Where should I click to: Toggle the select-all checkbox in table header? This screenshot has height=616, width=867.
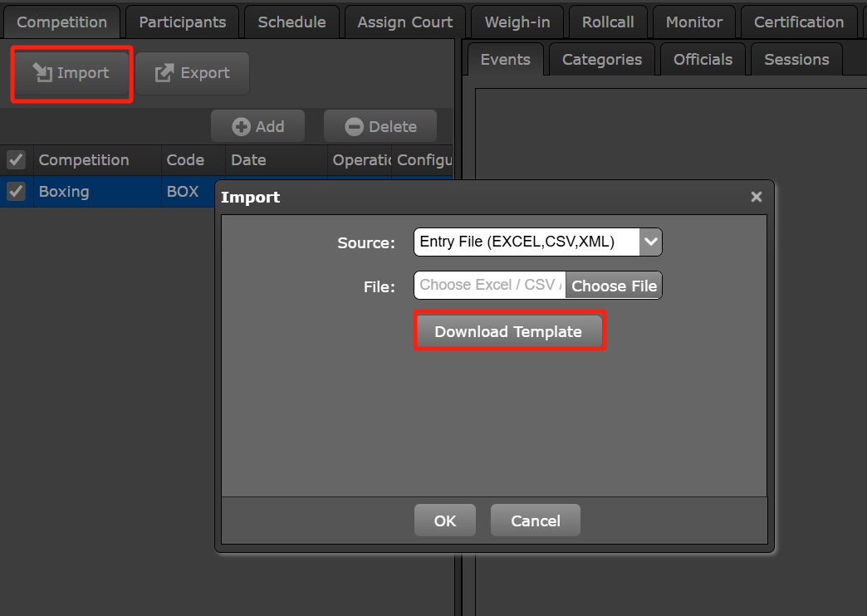coord(17,159)
